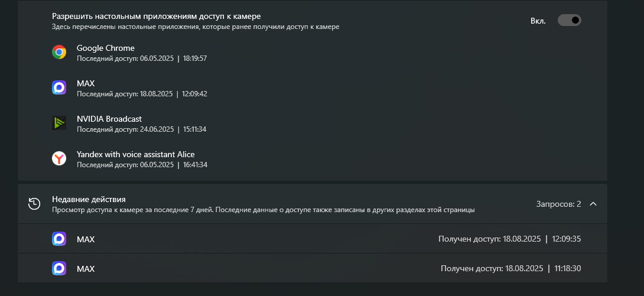Click the Вкл. toggle status label
The height and width of the screenshot is (296, 644).
point(538,21)
